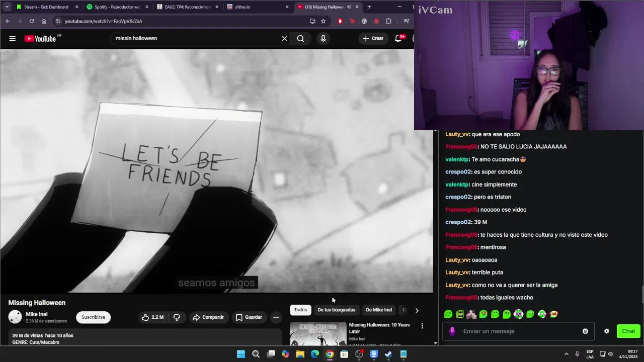
Task: Open the Missing Halloween: 10 Years Later title
Action: coord(379,328)
